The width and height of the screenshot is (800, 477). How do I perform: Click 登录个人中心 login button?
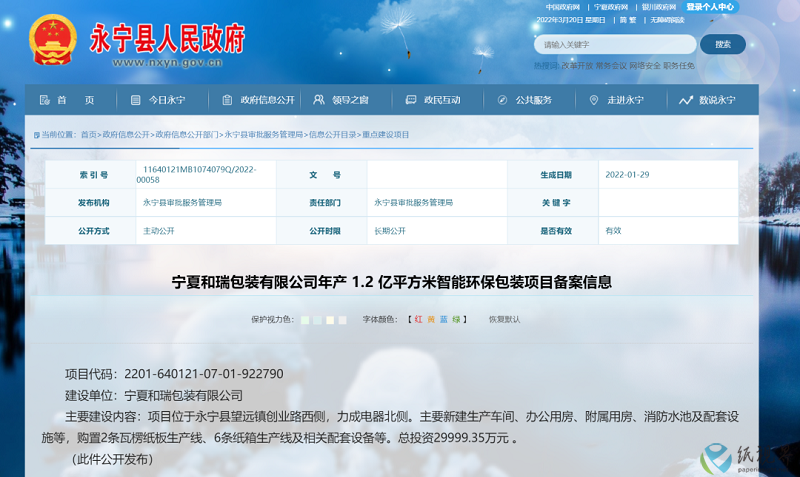tap(710, 7)
